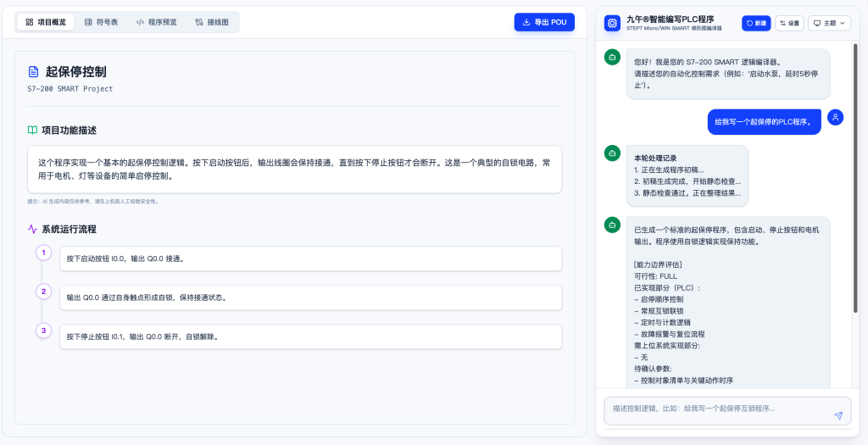This screenshot has height=445, width=868.
Task: Click the text '可行性: FULL'
Action: pos(655,276)
